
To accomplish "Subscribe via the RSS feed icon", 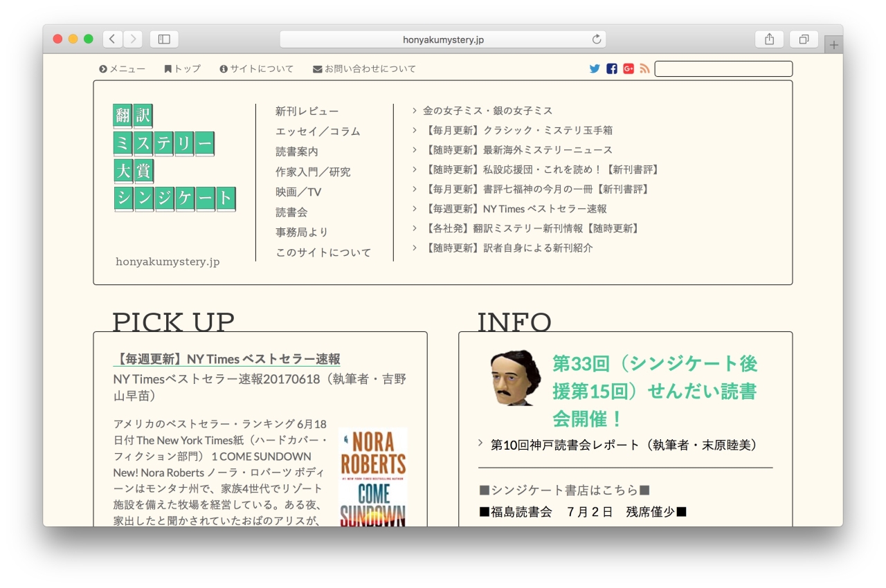I will click(643, 68).
